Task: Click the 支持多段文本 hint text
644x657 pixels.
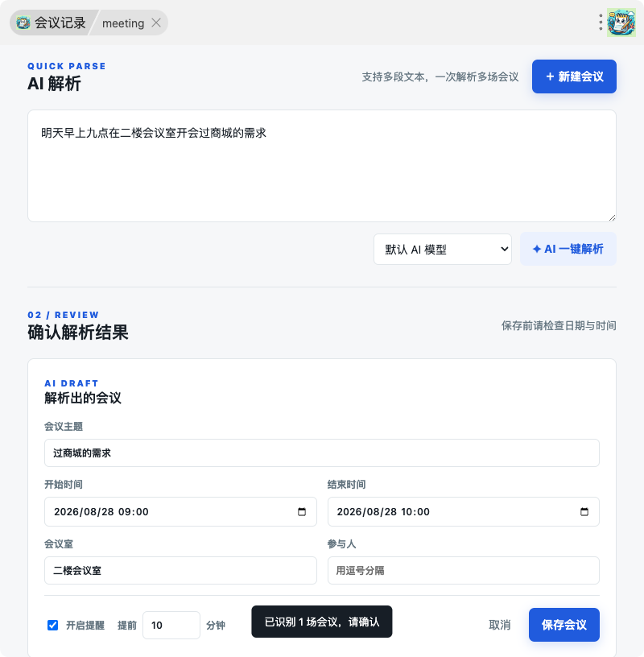Action: pos(440,76)
